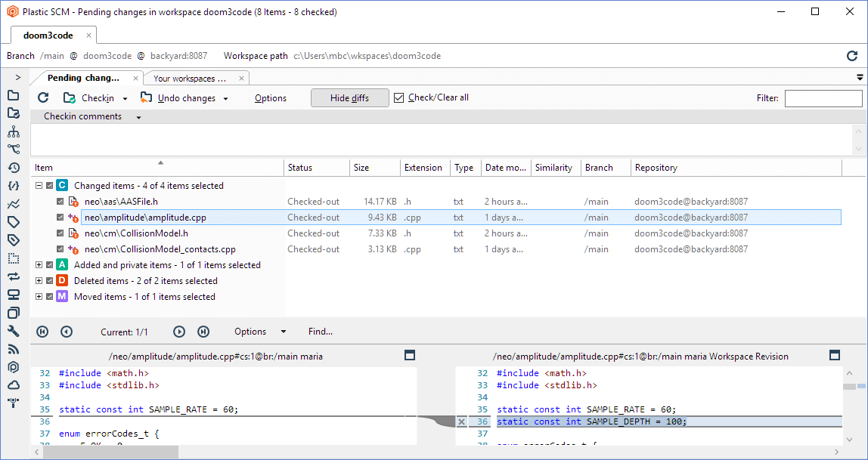The image size is (868, 460).
Task: Open the Checkin comments dropdown
Action: pos(139,117)
